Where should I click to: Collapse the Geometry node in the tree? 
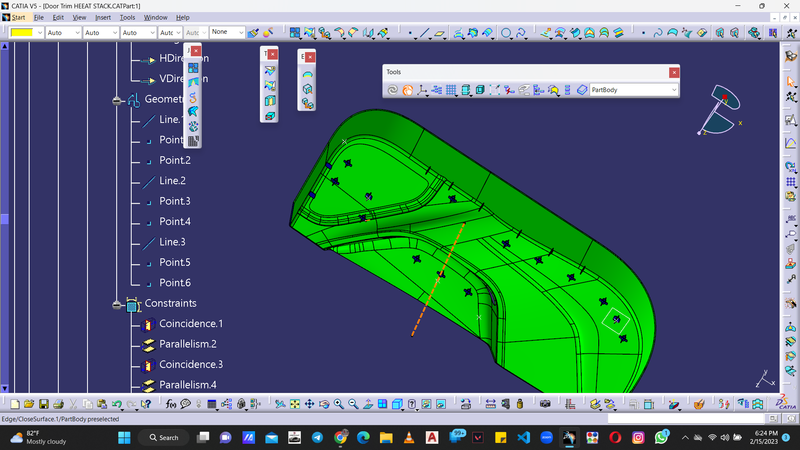click(x=118, y=100)
